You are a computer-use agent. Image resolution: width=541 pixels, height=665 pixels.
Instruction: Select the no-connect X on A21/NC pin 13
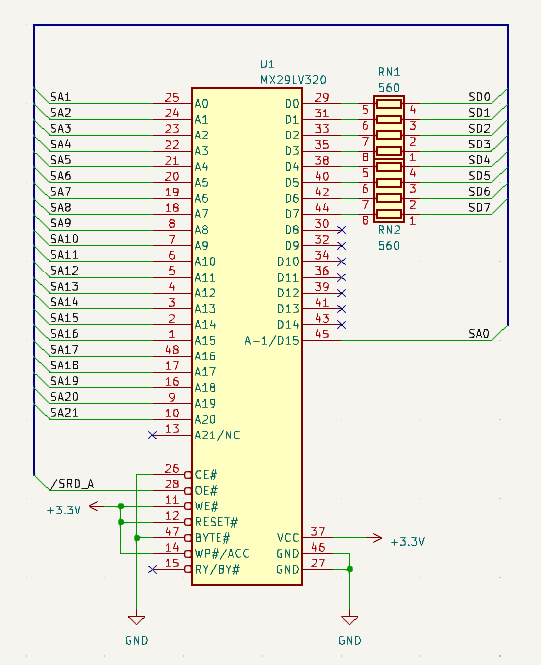click(x=153, y=435)
